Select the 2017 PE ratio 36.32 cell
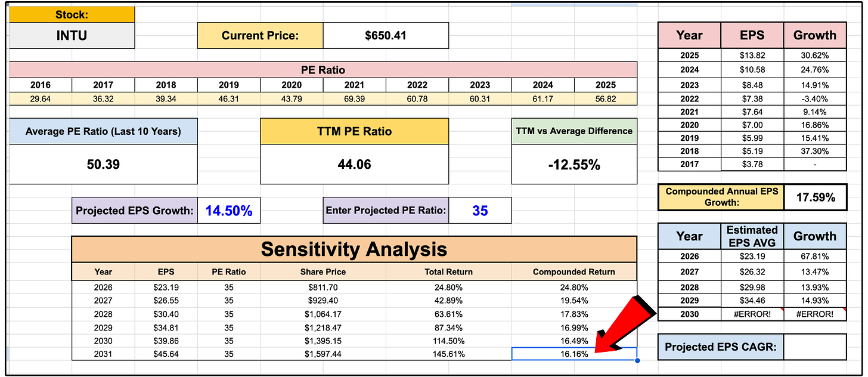The height and width of the screenshot is (377, 868). pyautogui.click(x=103, y=98)
